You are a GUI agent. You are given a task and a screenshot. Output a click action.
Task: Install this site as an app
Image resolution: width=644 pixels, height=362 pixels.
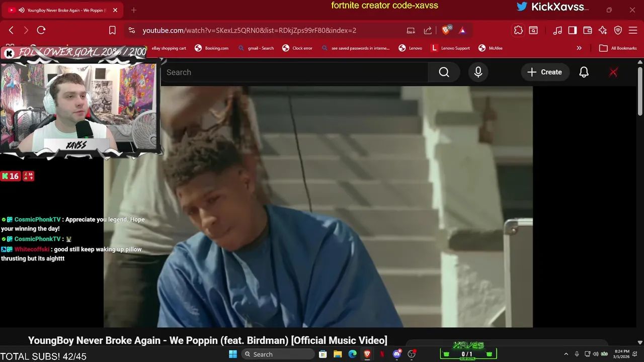click(x=411, y=30)
